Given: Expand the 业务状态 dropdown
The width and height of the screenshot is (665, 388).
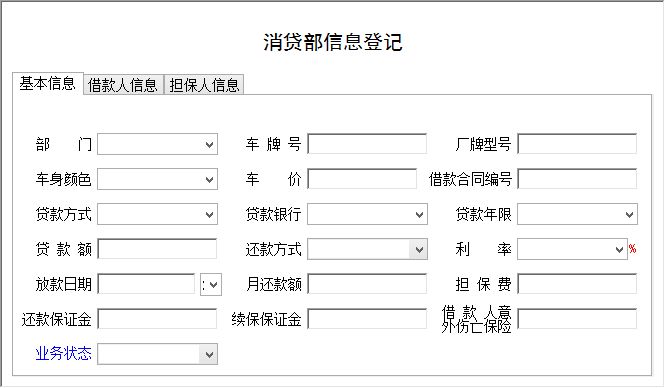Looking at the screenshot, I should point(157,354).
